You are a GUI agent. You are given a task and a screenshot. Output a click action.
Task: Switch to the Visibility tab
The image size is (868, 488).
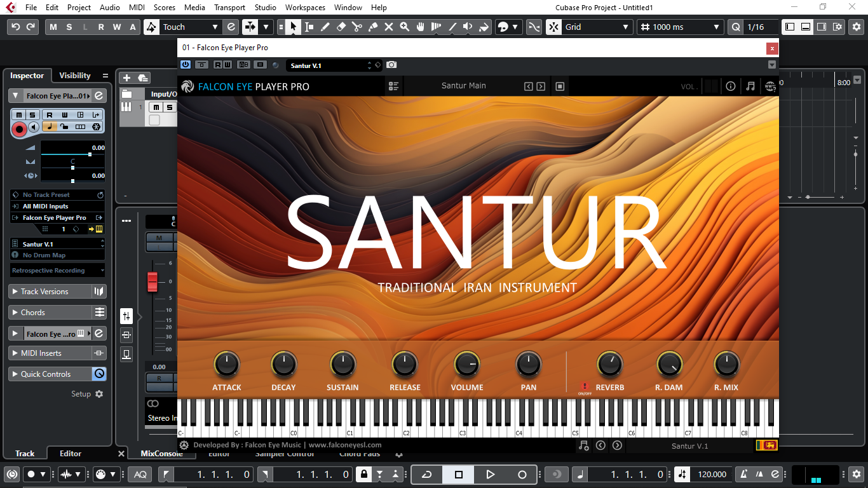click(75, 76)
